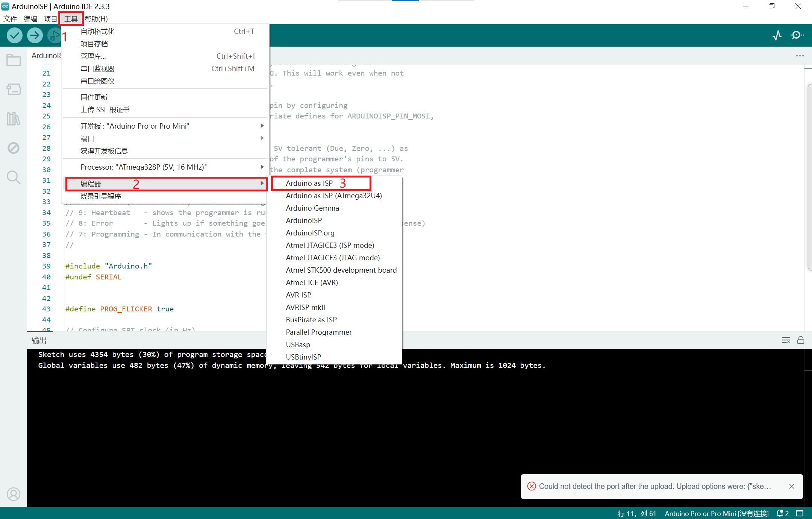
Task: Choose 固件更新 menu item
Action: (x=166, y=97)
